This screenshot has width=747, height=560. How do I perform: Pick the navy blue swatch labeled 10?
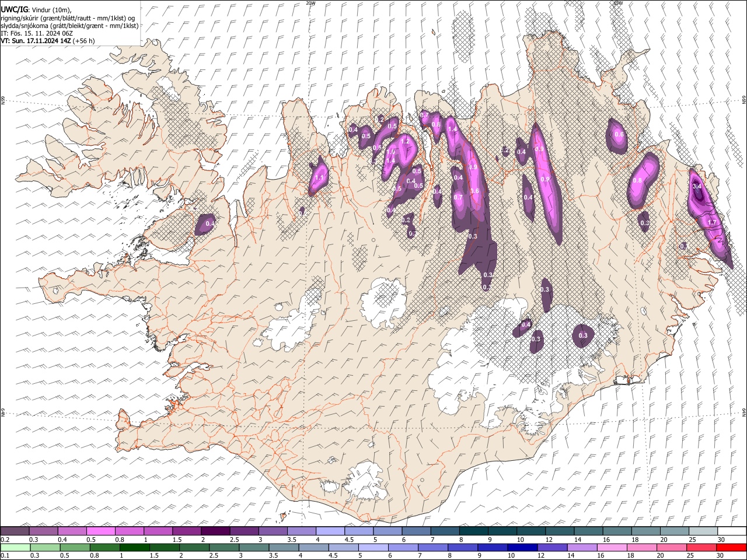522,547
